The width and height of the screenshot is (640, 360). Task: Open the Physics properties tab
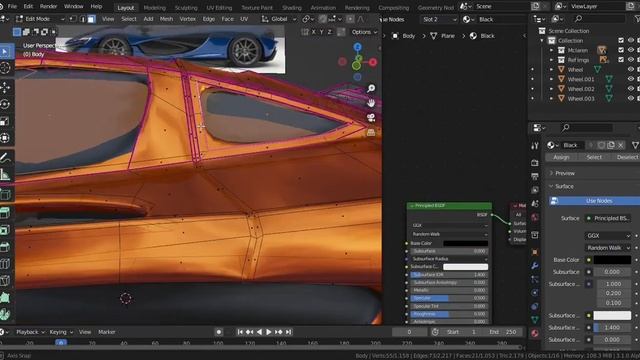point(535,293)
